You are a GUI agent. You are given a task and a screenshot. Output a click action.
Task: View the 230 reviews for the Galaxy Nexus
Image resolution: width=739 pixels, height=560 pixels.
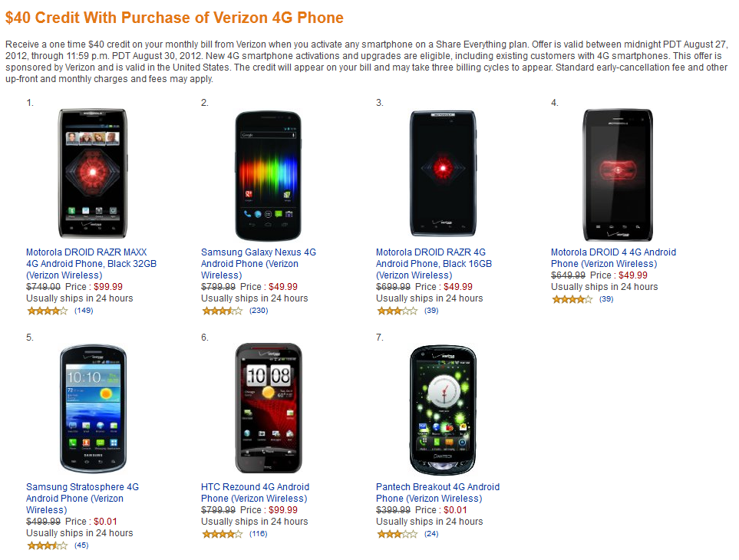(256, 311)
